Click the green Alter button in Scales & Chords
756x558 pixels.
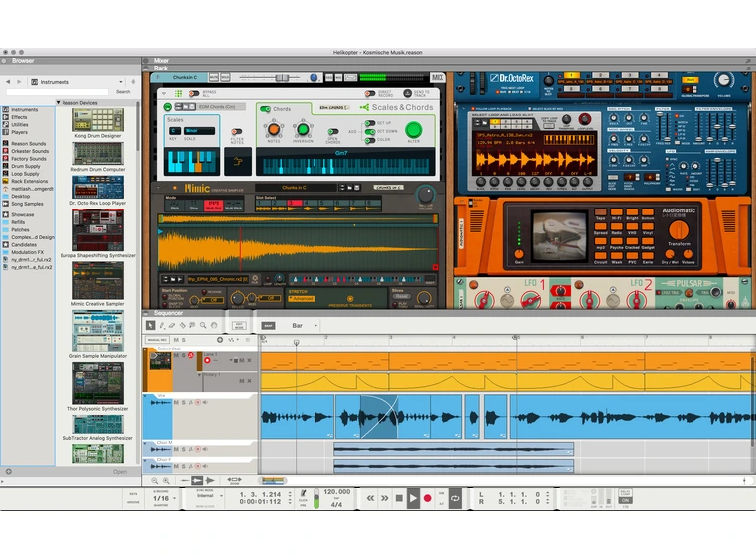(x=413, y=129)
